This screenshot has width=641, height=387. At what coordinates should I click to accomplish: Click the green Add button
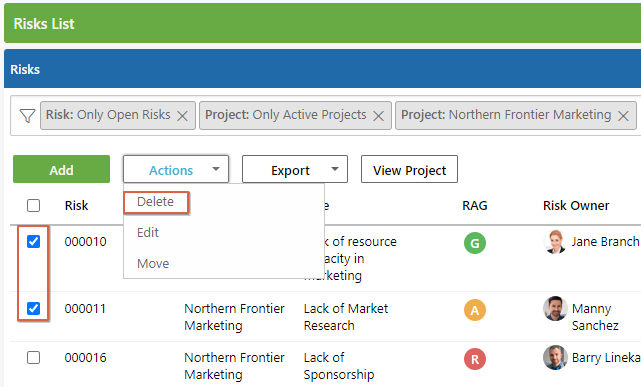(x=61, y=169)
